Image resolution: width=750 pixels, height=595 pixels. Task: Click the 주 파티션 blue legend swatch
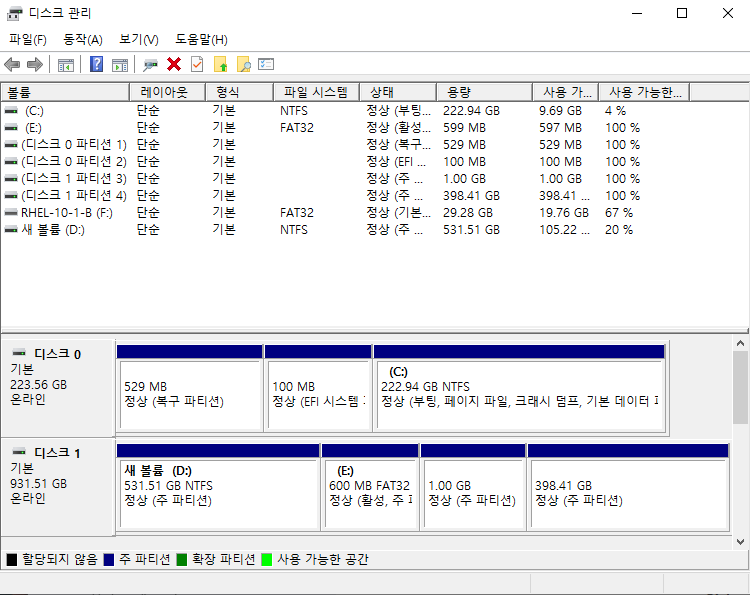coord(109,559)
